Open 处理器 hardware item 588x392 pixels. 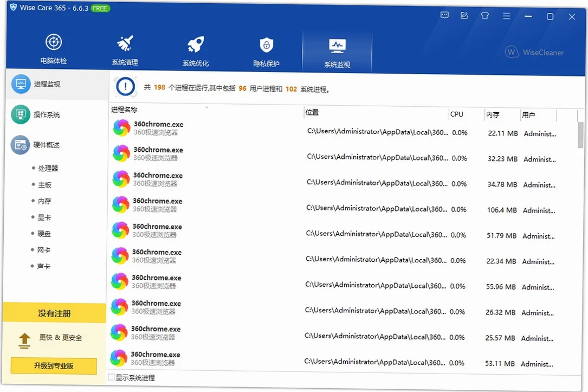tap(48, 168)
